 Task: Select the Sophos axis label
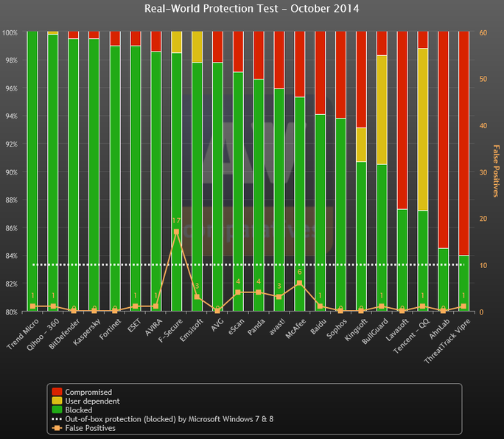point(337,328)
